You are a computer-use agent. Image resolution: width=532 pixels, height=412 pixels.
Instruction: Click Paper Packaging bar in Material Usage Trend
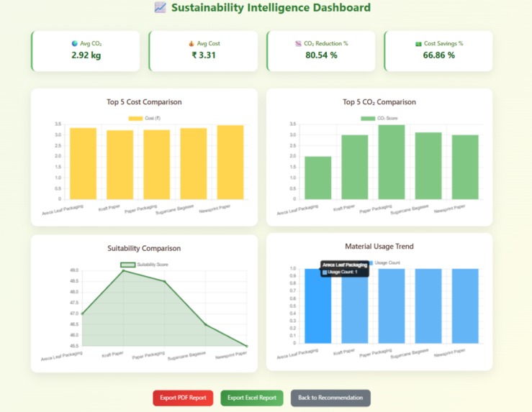click(392, 306)
